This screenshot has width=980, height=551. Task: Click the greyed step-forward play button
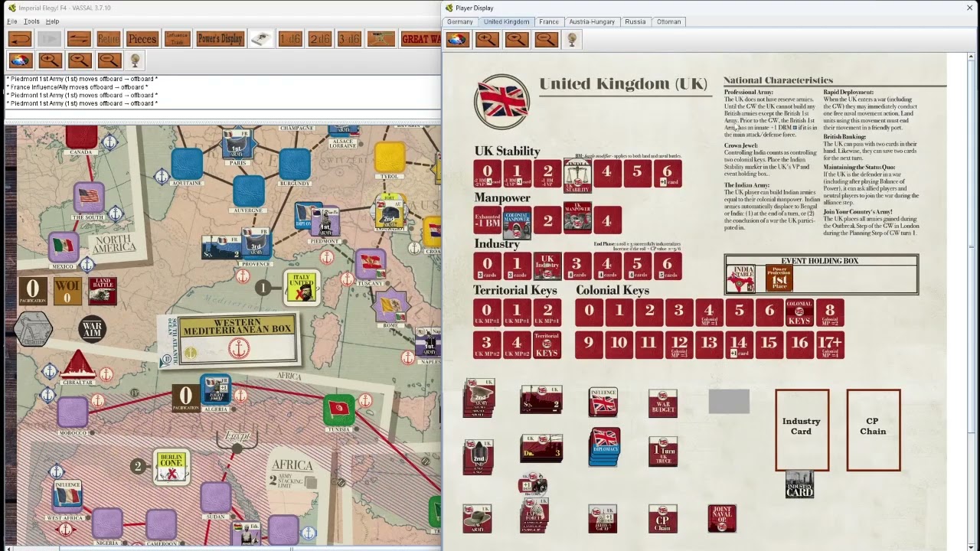coord(49,38)
